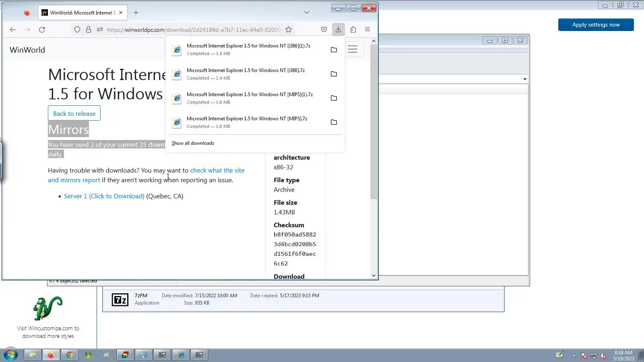The height and width of the screenshot is (362, 644).
Task: Click the page scrollbar down arrow
Action: [x=374, y=276]
